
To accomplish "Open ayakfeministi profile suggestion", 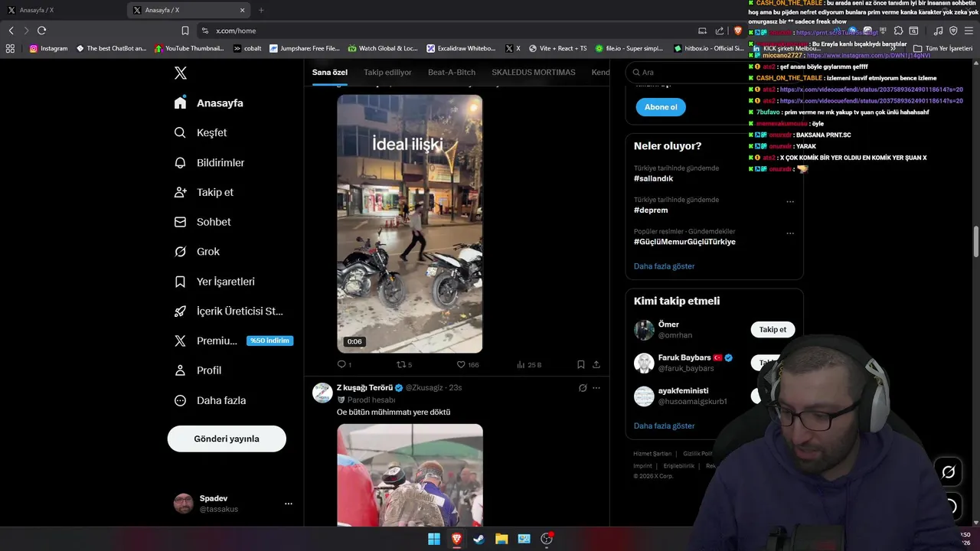I will (683, 390).
